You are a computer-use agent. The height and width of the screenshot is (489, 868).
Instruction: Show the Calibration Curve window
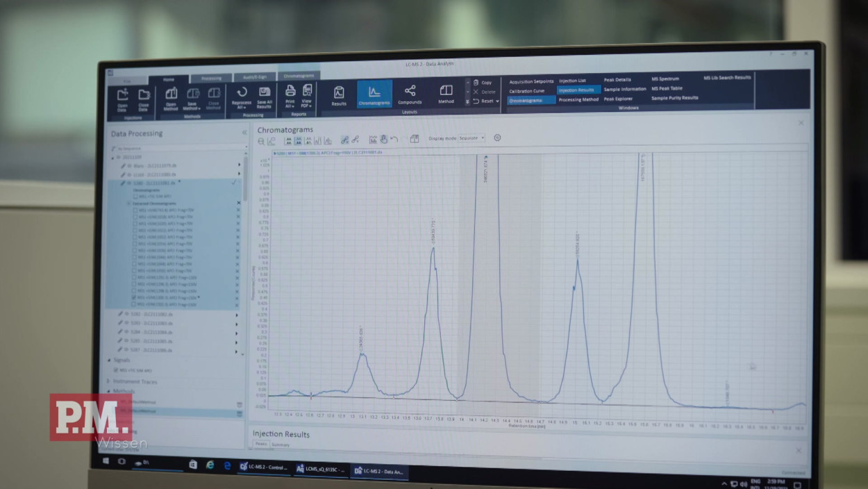tap(527, 91)
